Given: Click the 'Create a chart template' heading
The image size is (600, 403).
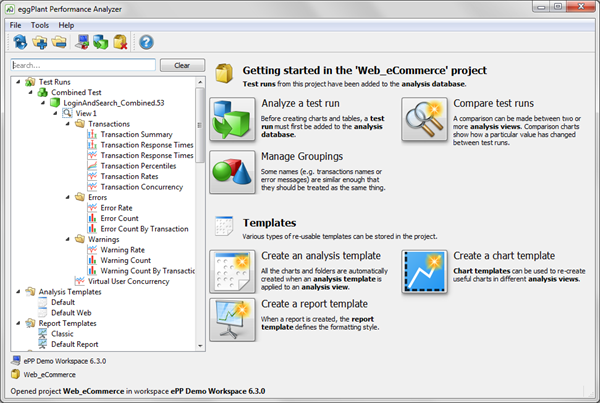Looking at the screenshot, I should coord(504,256).
